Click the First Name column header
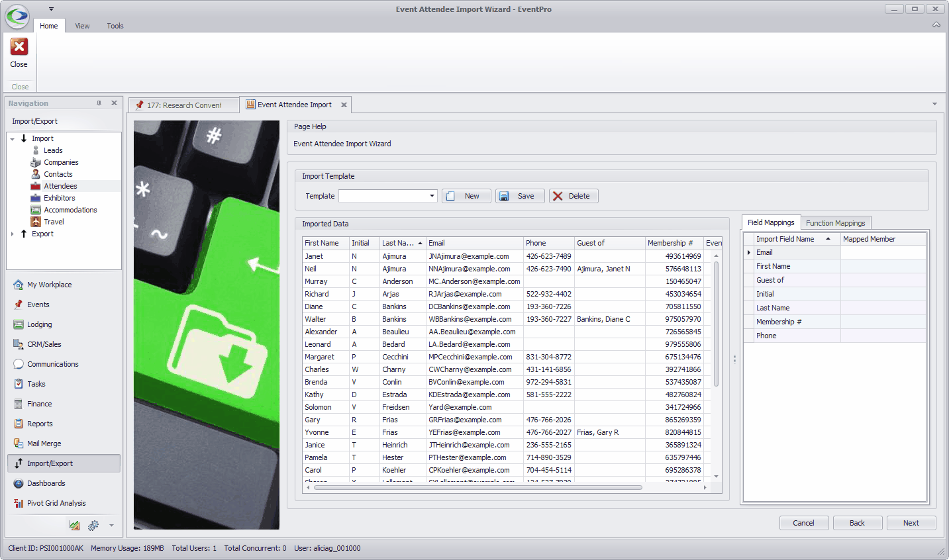This screenshot has width=949, height=560. (x=325, y=243)
